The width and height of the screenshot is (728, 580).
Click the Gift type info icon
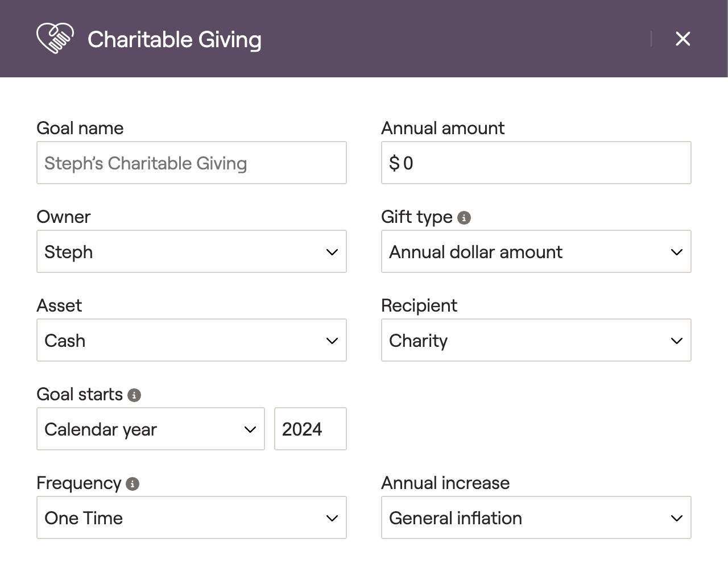tap(464, 218)
